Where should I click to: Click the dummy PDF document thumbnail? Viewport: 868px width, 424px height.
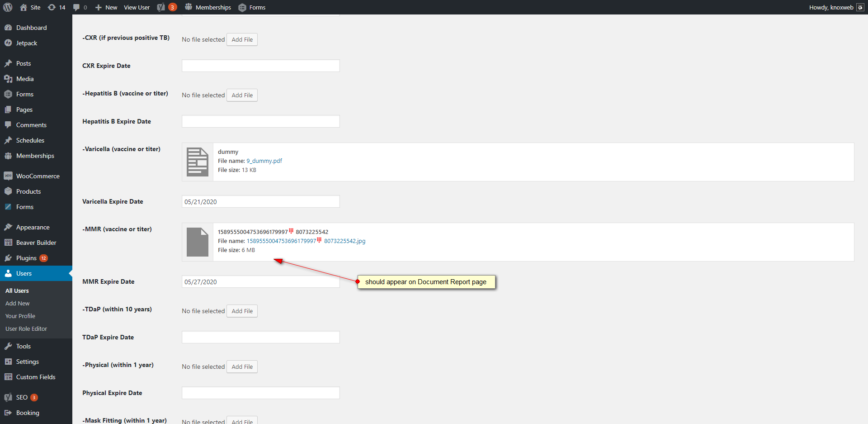point(198,162)
